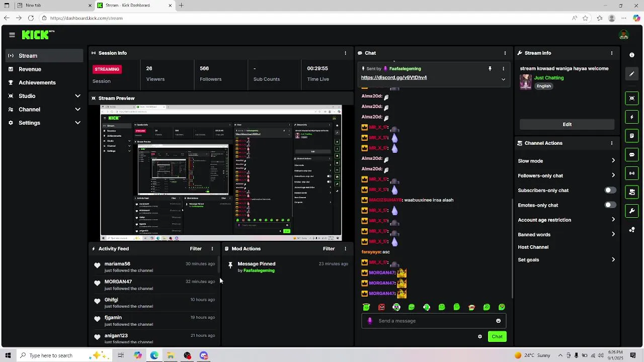Open a new browser tab with plus
The height and width of the screenshot is (362, 644).
pos(181,6)
